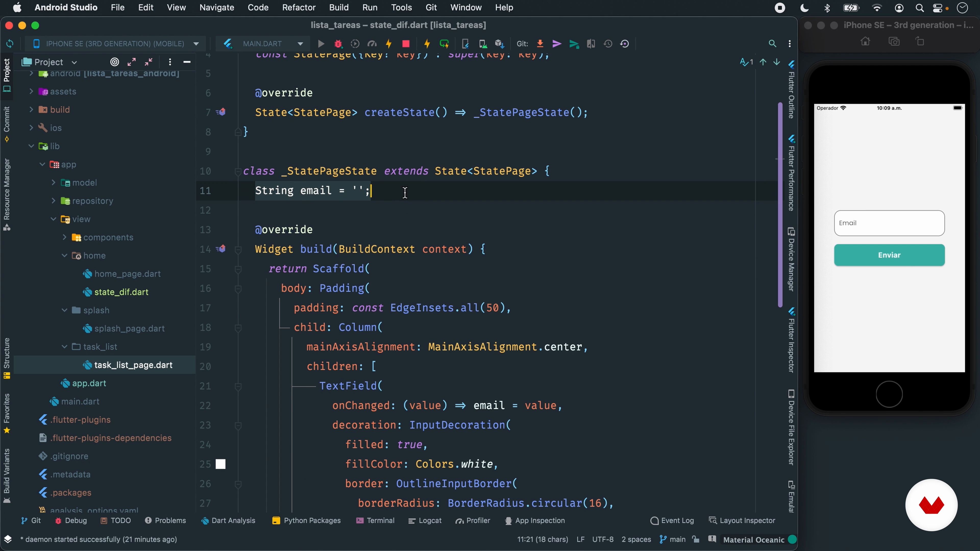
Task: Stop the running app with red square
Action: click(406, 44)
